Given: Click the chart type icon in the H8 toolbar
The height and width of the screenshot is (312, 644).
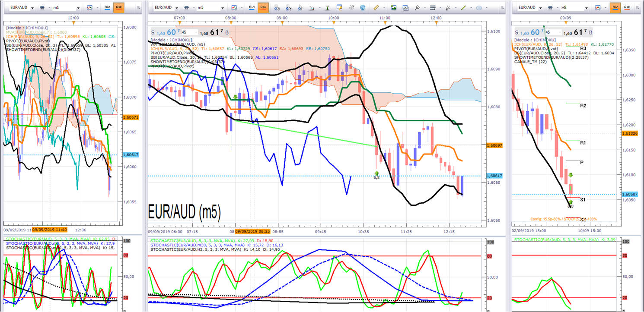Looking at the screenshot, I should [599, 8].
